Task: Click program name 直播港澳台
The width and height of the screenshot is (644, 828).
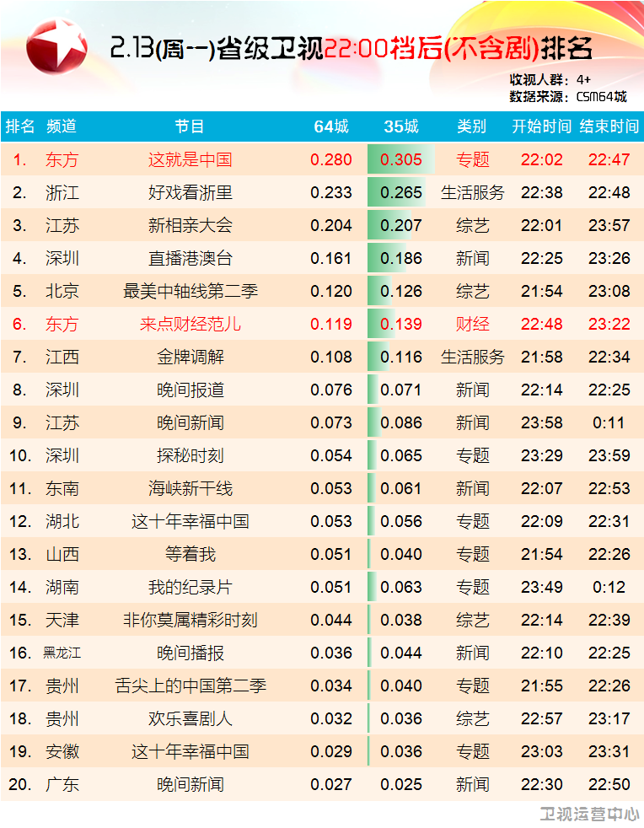Action: [x=190, y=258]
